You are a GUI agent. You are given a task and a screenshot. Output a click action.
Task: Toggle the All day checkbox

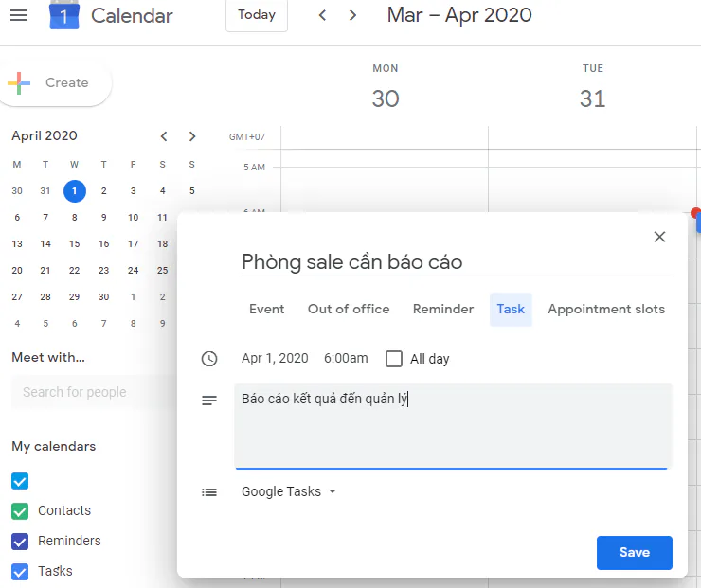tap(394, 359)
